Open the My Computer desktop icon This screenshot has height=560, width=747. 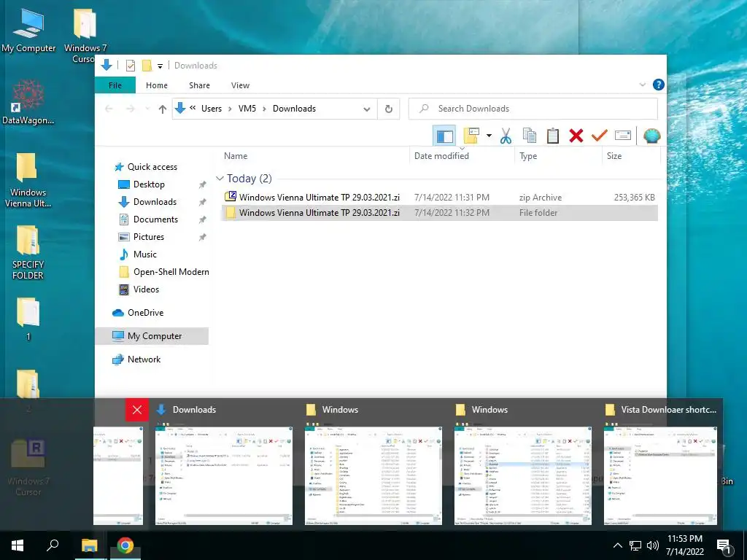[28, 31]
